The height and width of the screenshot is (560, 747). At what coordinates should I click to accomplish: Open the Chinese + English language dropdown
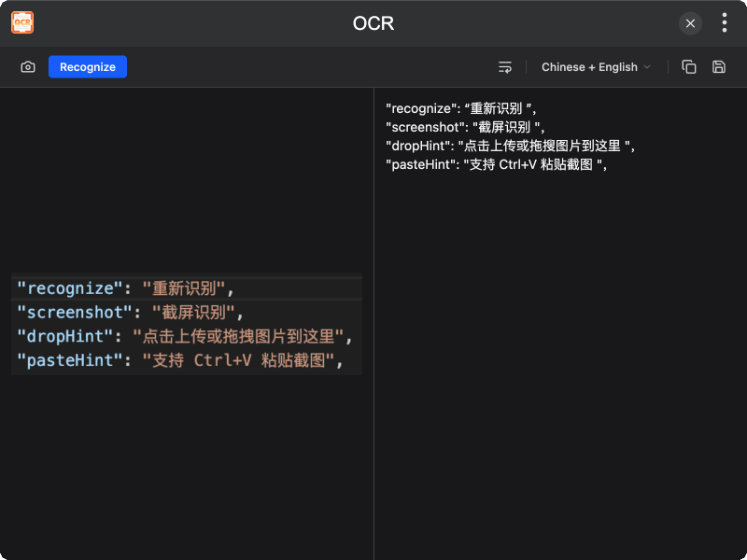pos(590,66)
